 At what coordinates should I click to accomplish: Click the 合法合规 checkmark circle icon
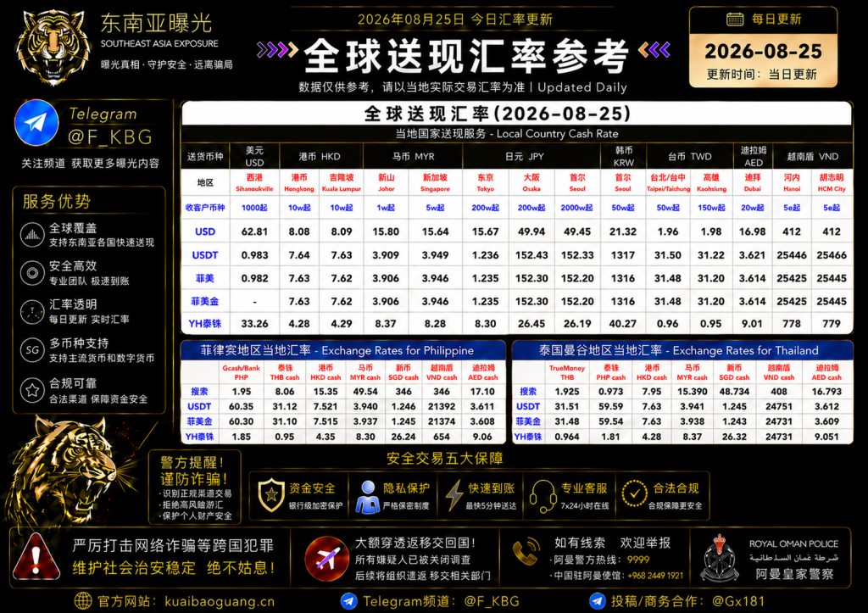(634, 493)
